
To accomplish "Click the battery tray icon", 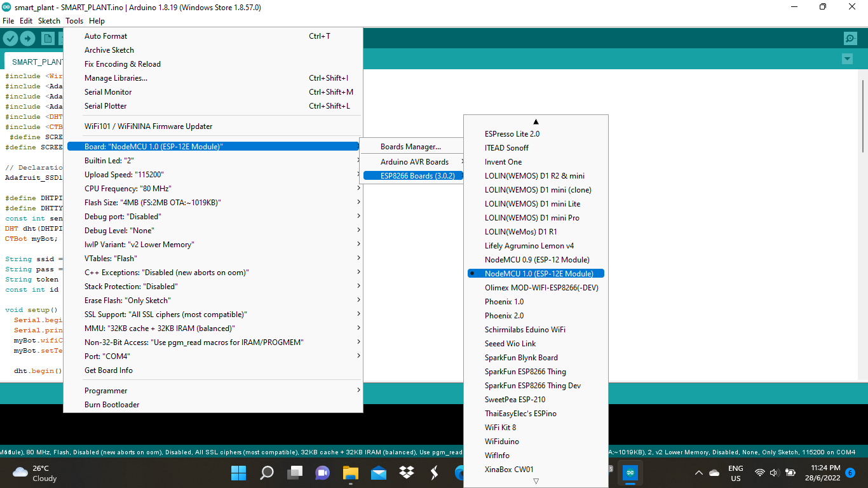I will (x=790, y=473).
